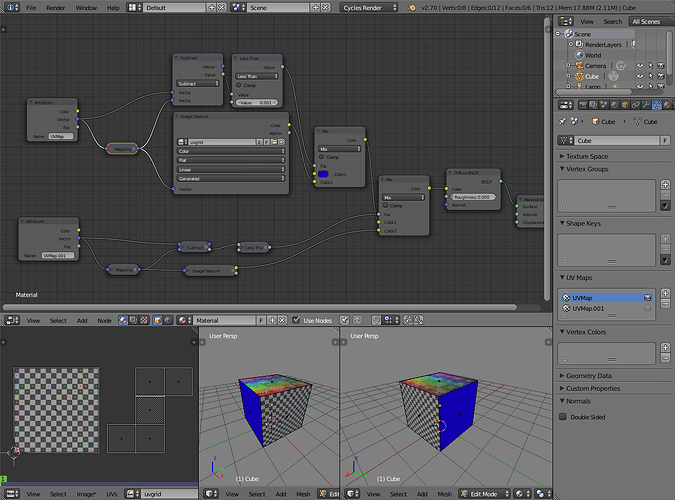Pin the properties context with pin icon
Screen dimensions: 675x500
563,122
